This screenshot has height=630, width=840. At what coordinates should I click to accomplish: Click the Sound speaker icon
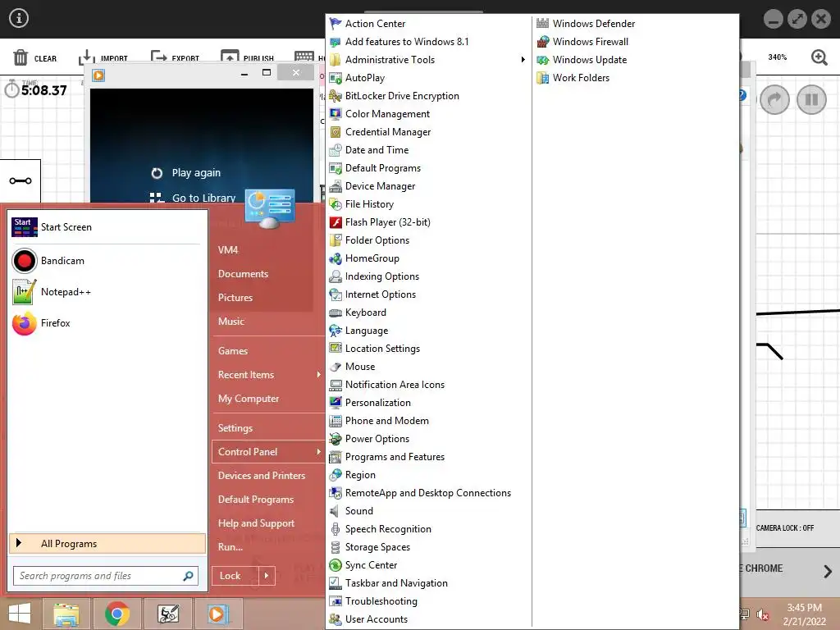(x=336, y=511)
